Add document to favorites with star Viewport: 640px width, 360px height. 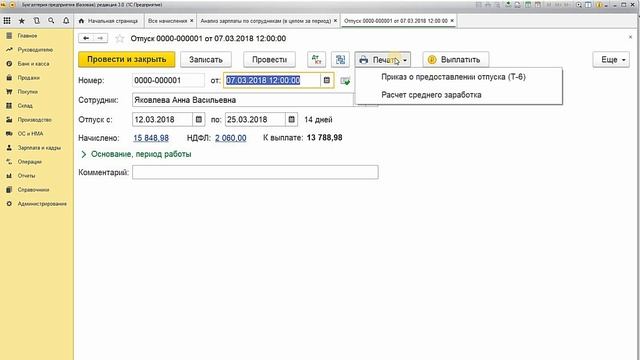point(120,38)
